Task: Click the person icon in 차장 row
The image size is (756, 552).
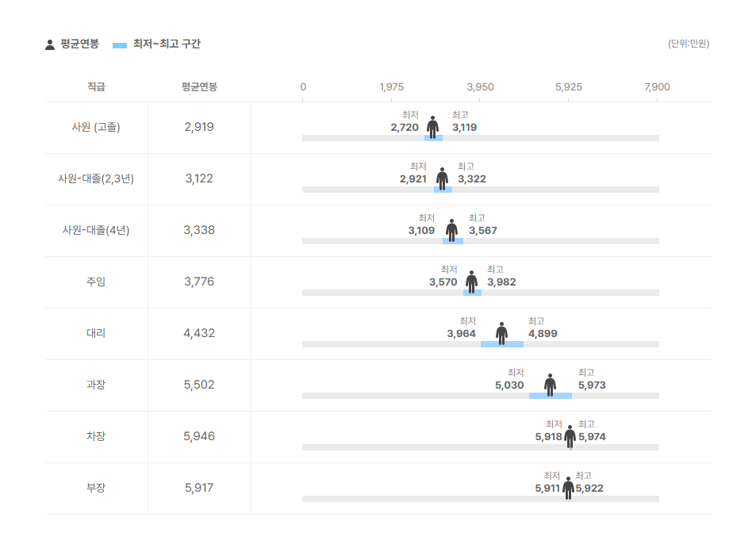Action: (x=570, y=436)
